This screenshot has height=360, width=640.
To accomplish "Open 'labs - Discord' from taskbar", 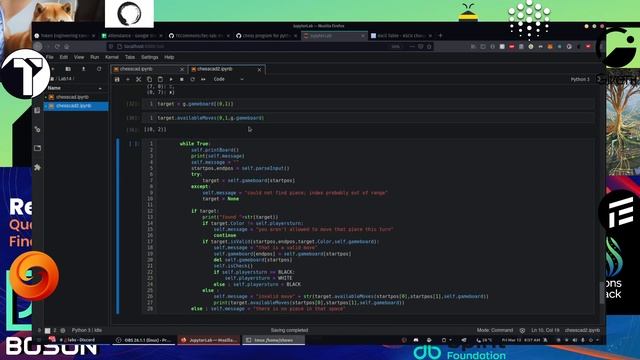I will click(78, 340).
